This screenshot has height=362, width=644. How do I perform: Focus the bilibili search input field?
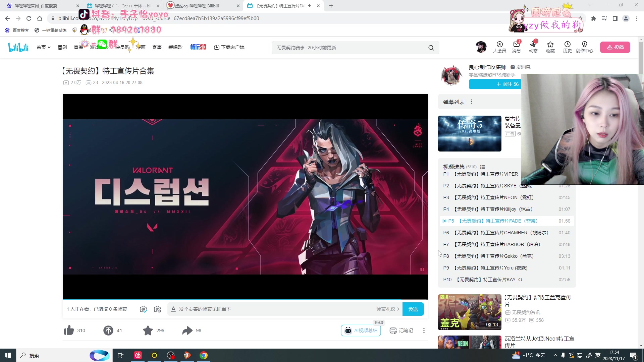pyautogui.click(x=349, y=48)
